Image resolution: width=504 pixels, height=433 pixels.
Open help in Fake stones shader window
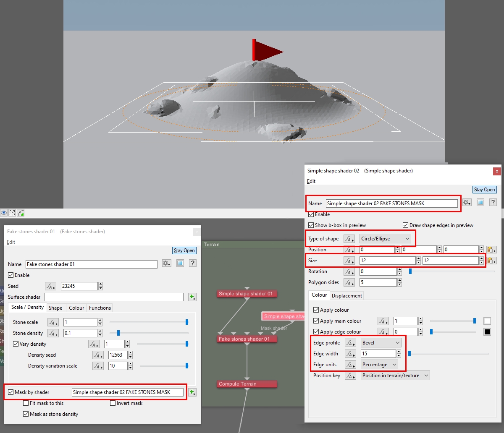point(193,263)
